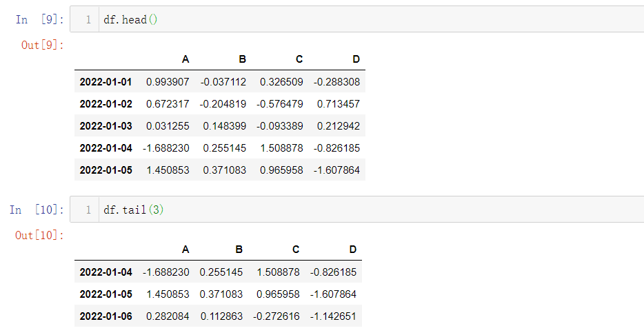Click column header C in Out[9] table
Image resolution: width=644 pixels, height=335 pixels.
coord(299,59)
